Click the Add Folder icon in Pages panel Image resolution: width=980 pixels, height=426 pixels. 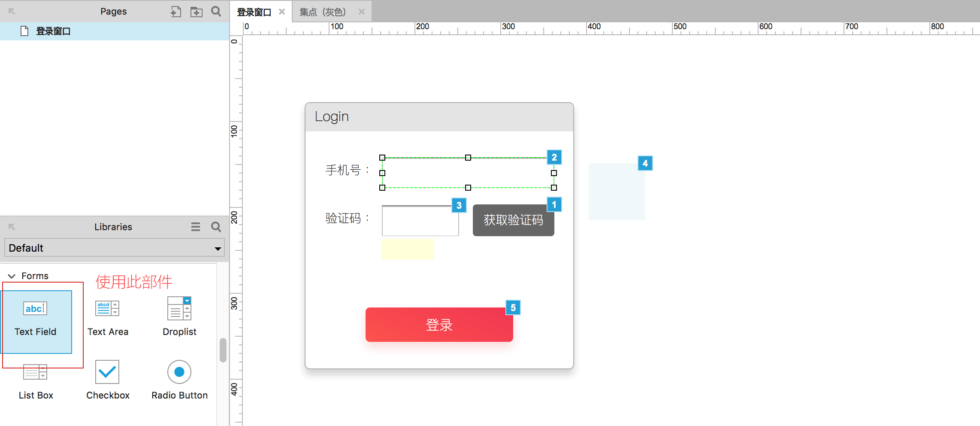click(196, 12)
